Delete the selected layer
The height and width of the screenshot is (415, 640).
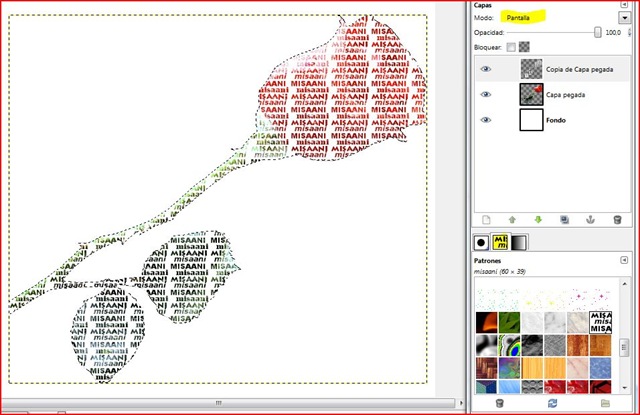618,220
